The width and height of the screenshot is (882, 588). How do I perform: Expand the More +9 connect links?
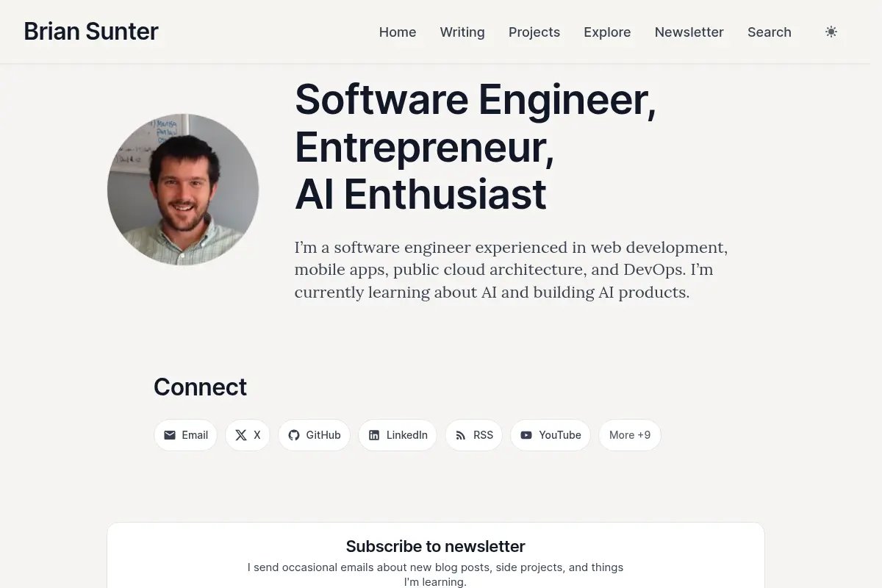[x=630, y=435]
